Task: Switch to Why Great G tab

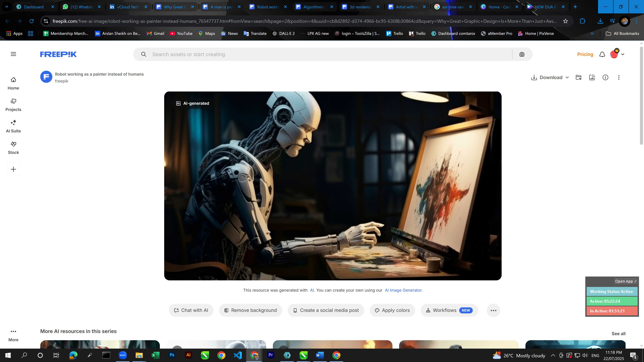Action: (x=175, y=7)
